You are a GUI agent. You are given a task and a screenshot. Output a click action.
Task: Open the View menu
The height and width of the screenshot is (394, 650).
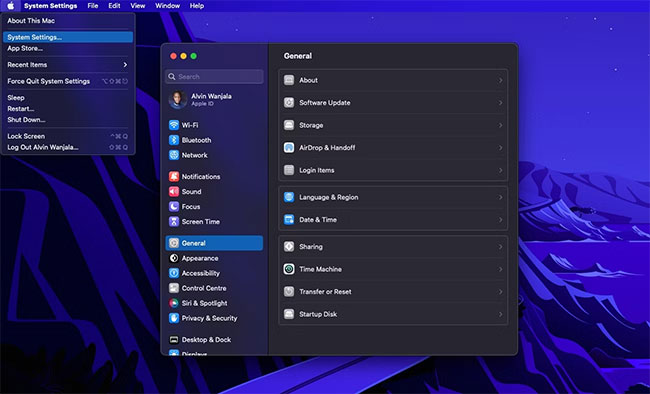point(138,6)
